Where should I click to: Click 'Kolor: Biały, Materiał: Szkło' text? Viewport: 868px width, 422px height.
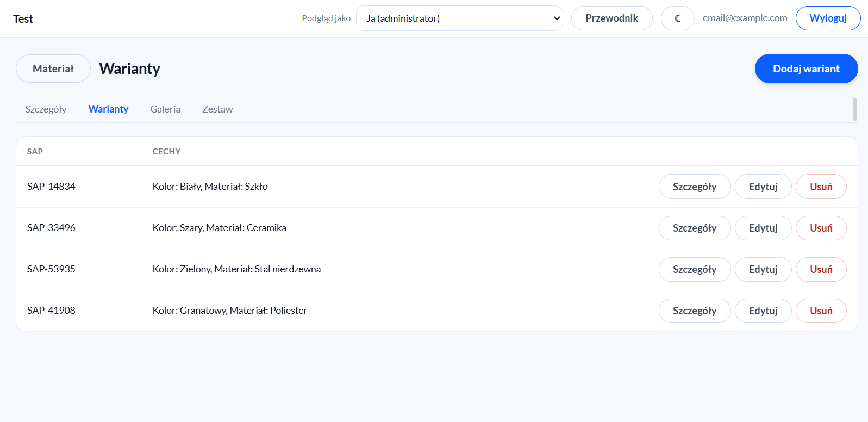point(210,187)
